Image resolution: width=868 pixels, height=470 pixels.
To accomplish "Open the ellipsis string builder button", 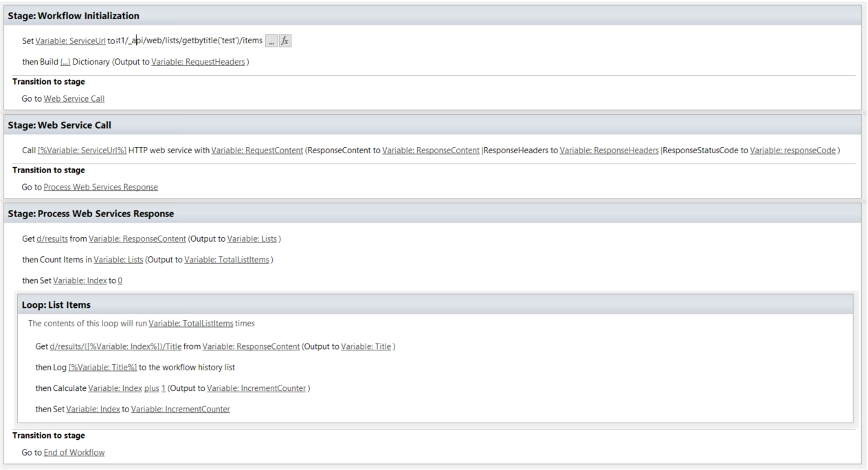I will tap(272, 41).
